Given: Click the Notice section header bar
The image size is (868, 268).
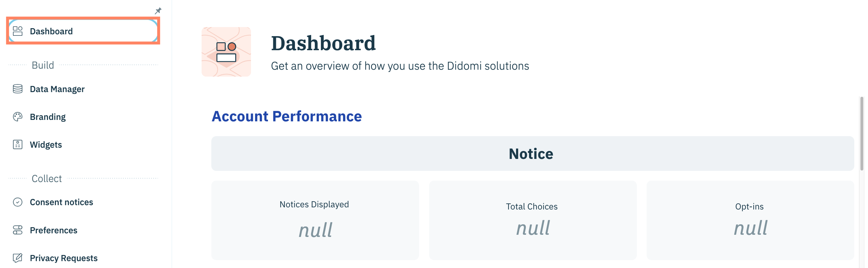Looking at the screenshot, I should coord(532,154).
